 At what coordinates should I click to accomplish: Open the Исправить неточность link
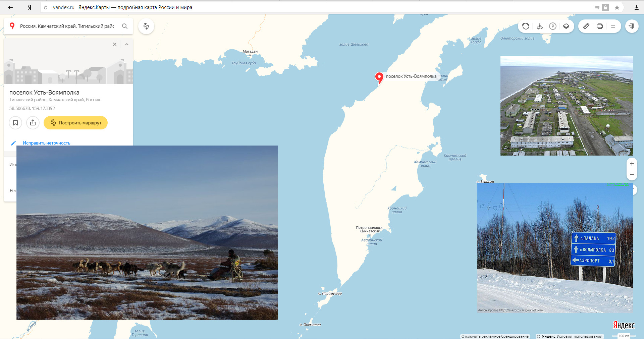[x=47, y=143]
